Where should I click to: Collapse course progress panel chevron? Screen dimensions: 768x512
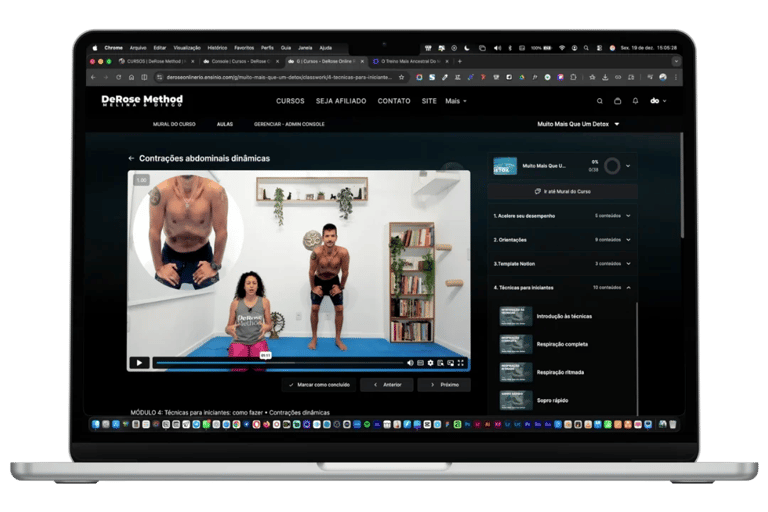628,166
